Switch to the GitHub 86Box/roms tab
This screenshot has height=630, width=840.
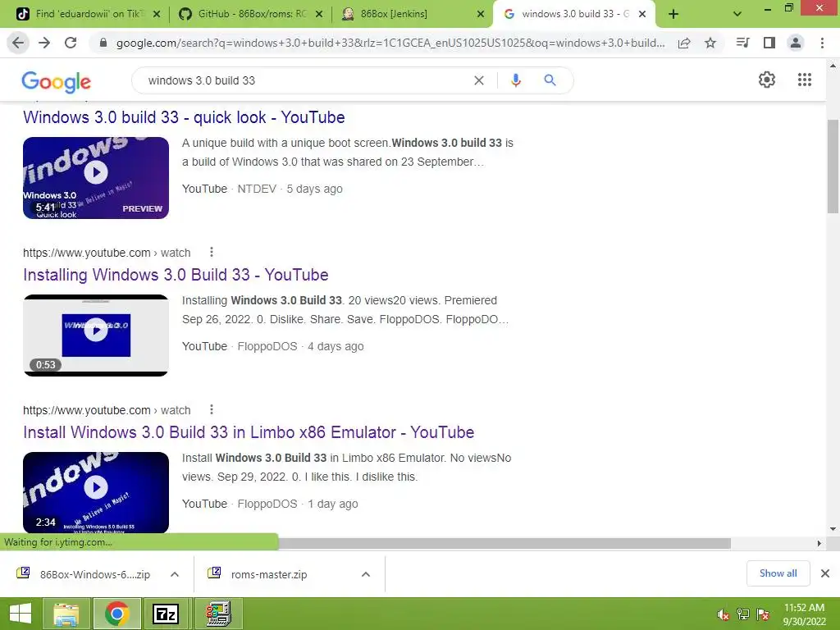[251, 14]
